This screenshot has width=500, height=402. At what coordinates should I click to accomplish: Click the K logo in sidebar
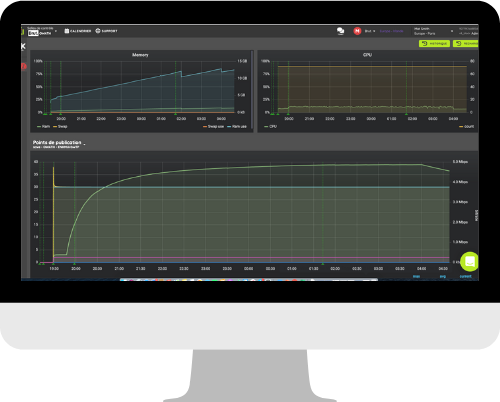click(23, 46)
